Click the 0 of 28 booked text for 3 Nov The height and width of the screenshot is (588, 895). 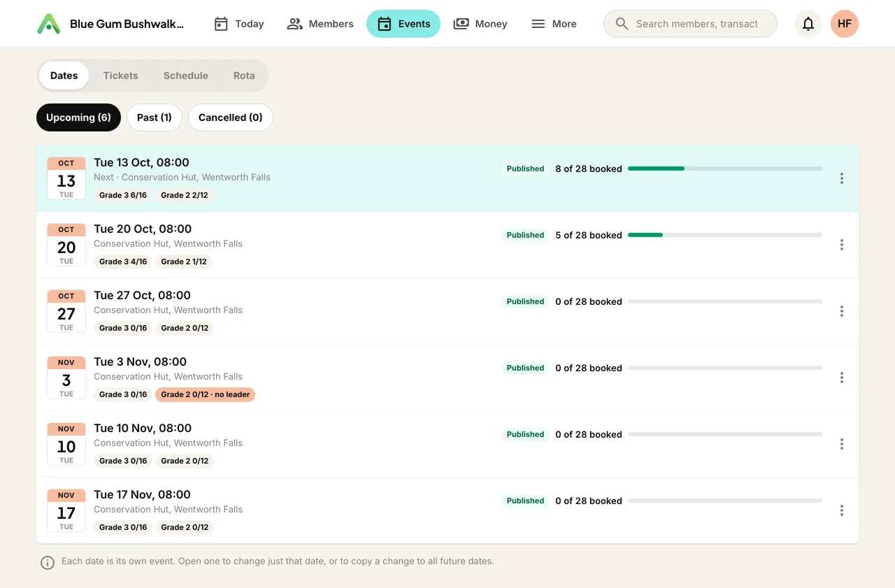pyautogui.click(x=589, y=368)
